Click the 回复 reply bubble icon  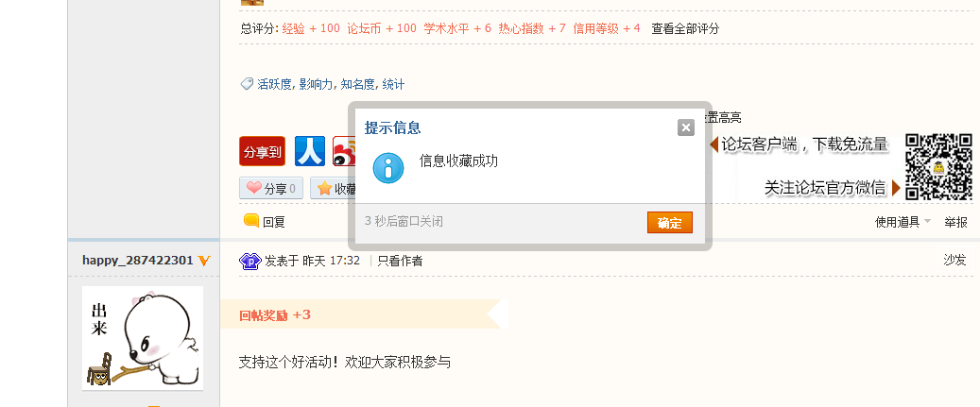coord(251,221)
